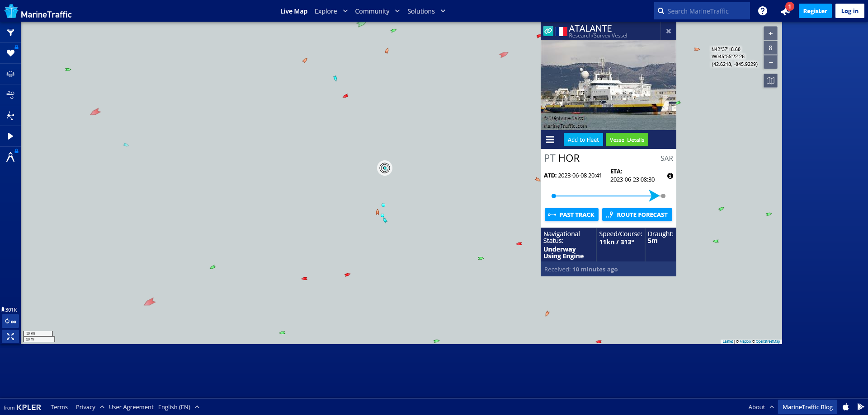Expand the English (EN) language selector
Image resolution: width=868 pixels, height=415 pixels.
[x=179, y=407]
